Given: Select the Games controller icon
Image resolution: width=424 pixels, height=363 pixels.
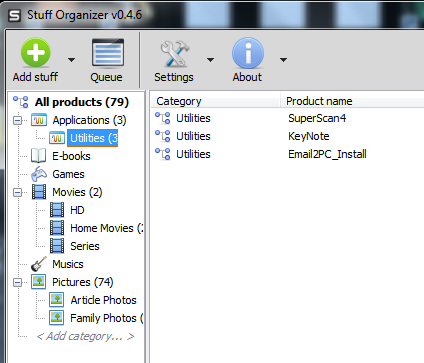Looking at the screenshot, I should tap(39, 174).
